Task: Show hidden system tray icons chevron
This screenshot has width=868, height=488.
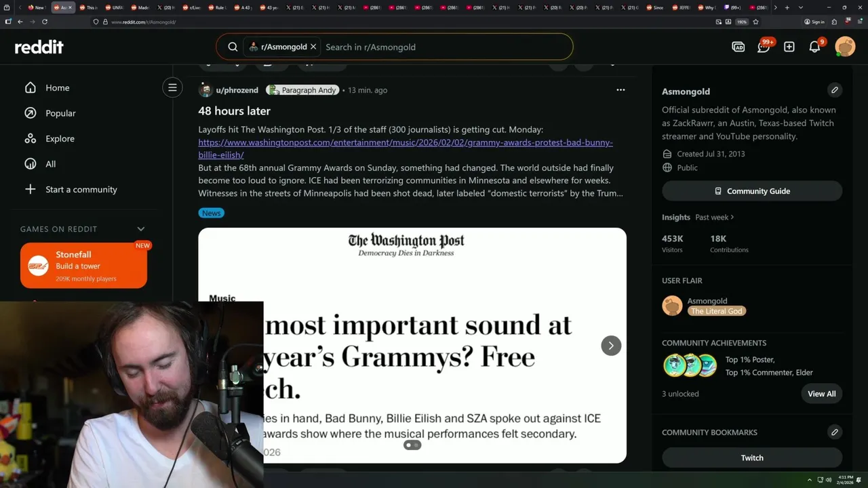Action: 810,480
